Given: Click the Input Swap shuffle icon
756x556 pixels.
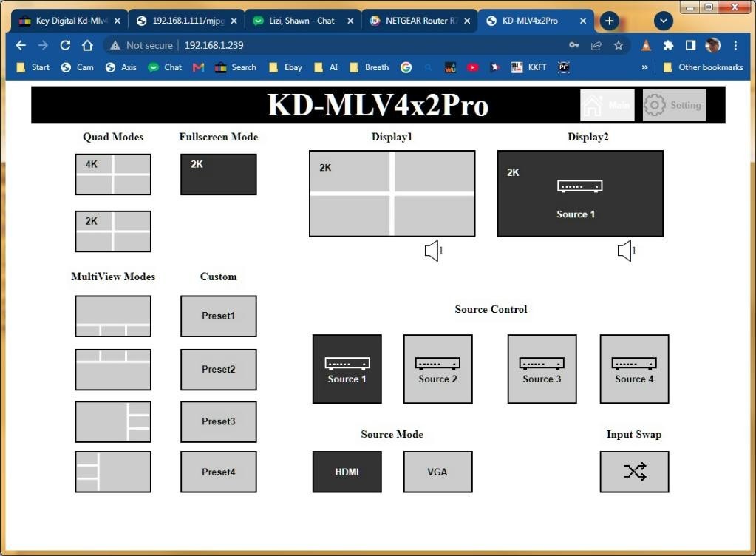Looking at the screenshot, I should point(634,472).
